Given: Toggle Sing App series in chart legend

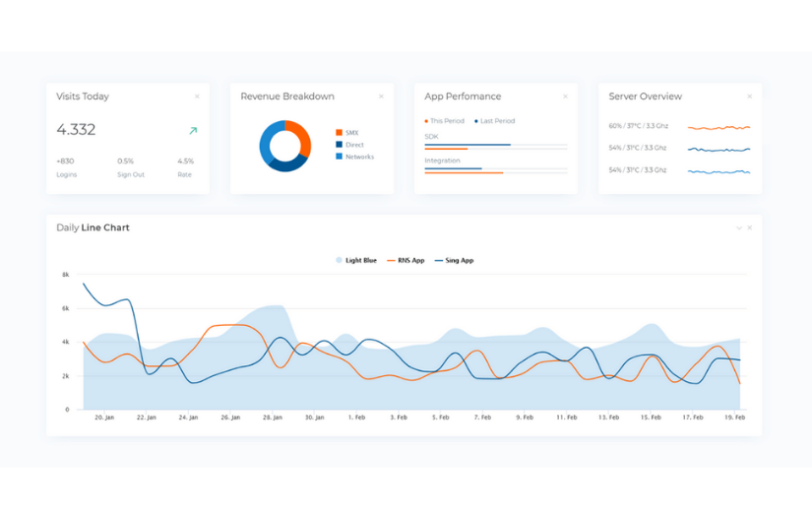Looking at the screenshot, I should 454,261.
